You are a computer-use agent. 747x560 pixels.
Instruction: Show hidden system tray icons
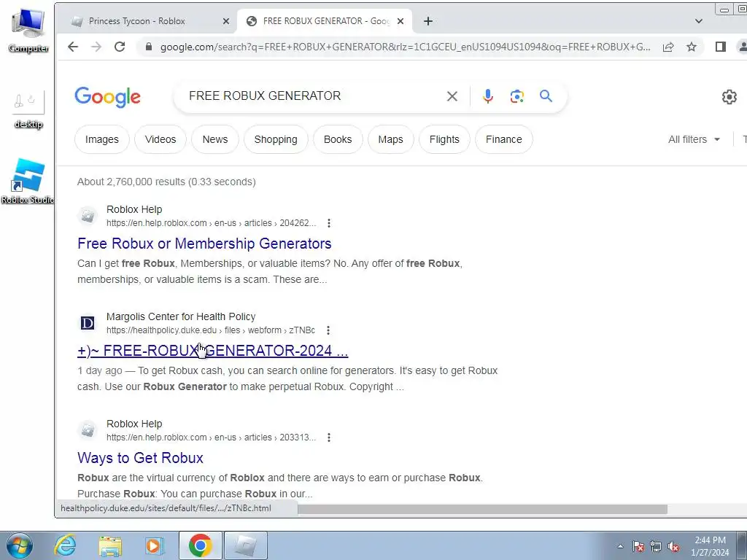click(x=620, y=547)
